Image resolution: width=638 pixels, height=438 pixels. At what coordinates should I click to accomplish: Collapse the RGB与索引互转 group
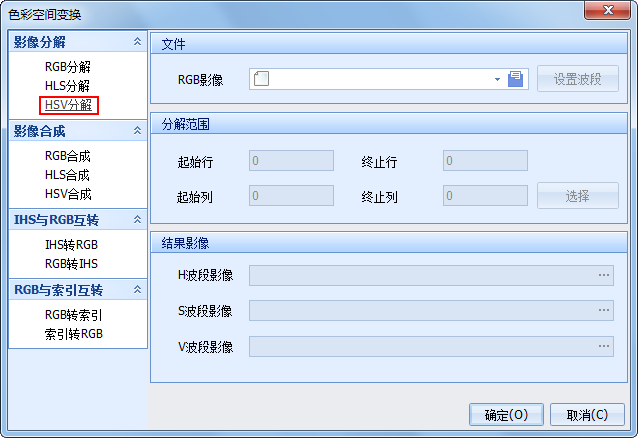137,290
